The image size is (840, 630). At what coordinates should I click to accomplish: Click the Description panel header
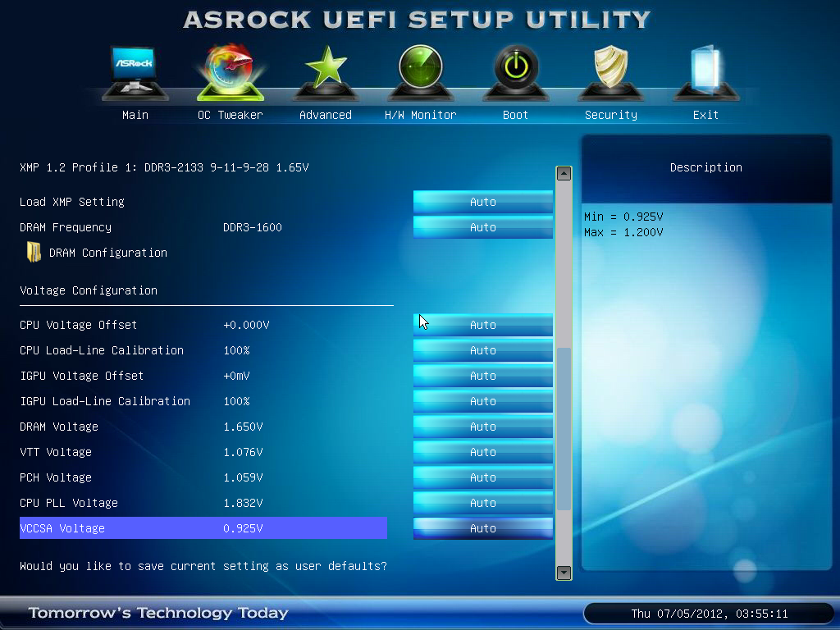[706, 167]
